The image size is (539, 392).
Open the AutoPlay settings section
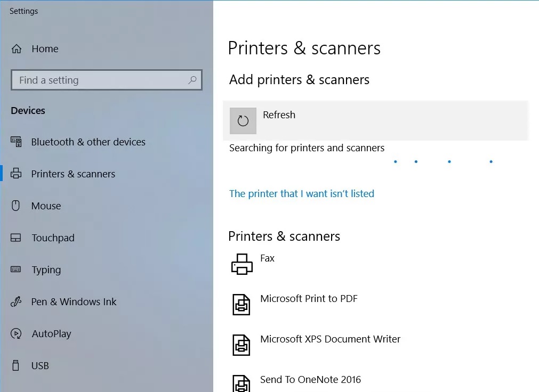pyautogui.click(x=51, y=334)
